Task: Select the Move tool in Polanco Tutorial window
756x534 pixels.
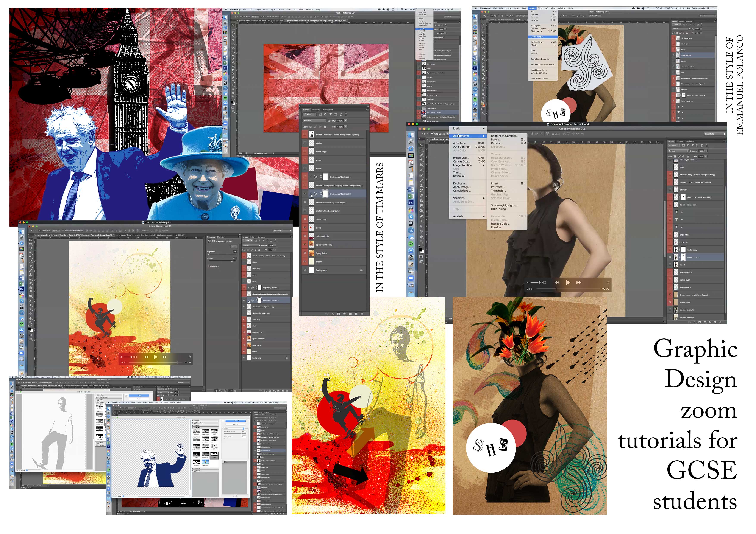Action: [x=421, y=145]
